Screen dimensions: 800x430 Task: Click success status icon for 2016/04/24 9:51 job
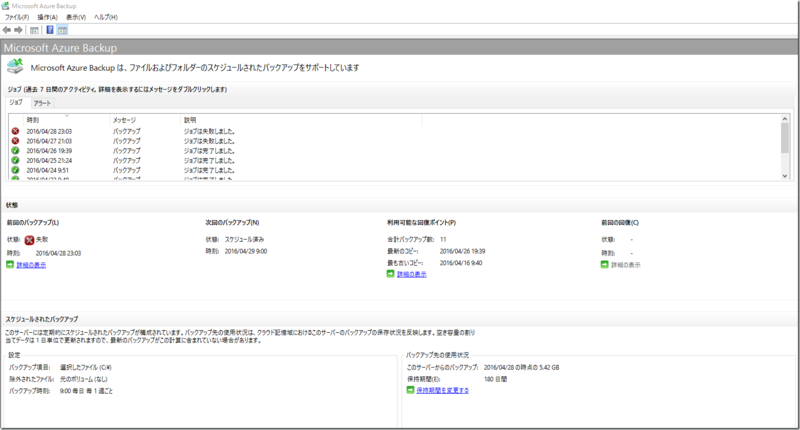pyautogui.click(x=15, y=170)
